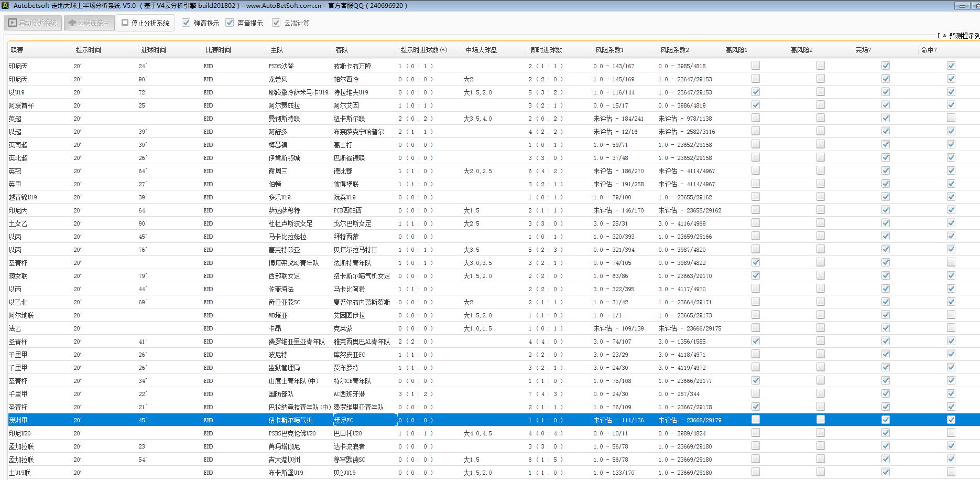Click the 命中? column header

(929, 50)
